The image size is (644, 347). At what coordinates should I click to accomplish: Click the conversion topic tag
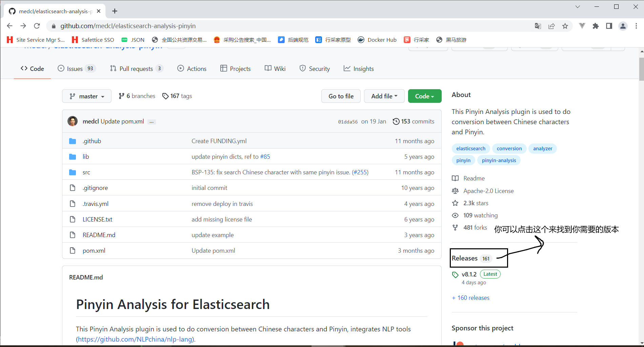tap(509, 149)
